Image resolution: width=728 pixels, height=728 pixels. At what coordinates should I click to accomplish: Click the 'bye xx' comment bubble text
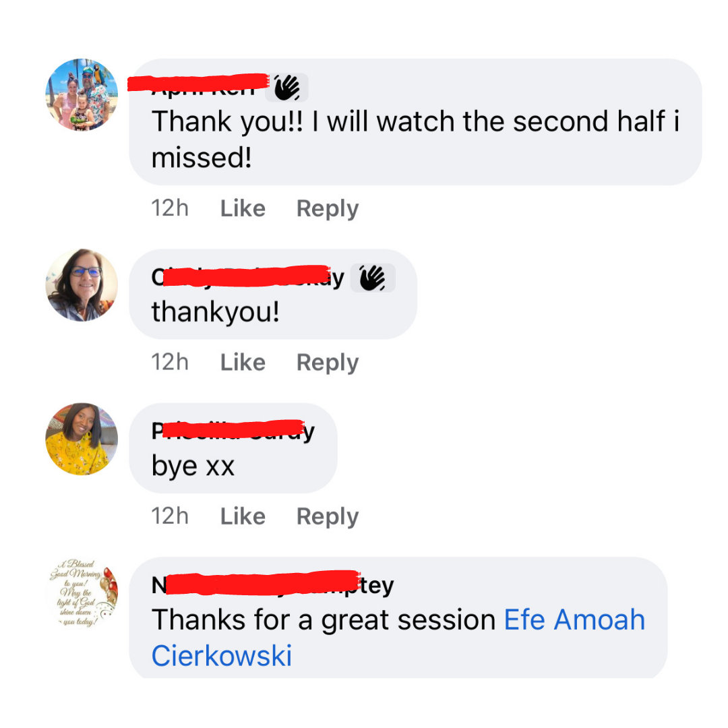(193, 466)
